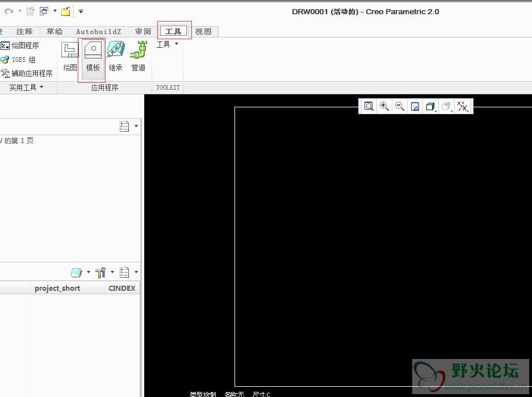
Task: Click the IGES 组 command
Action: pos(18,60)
